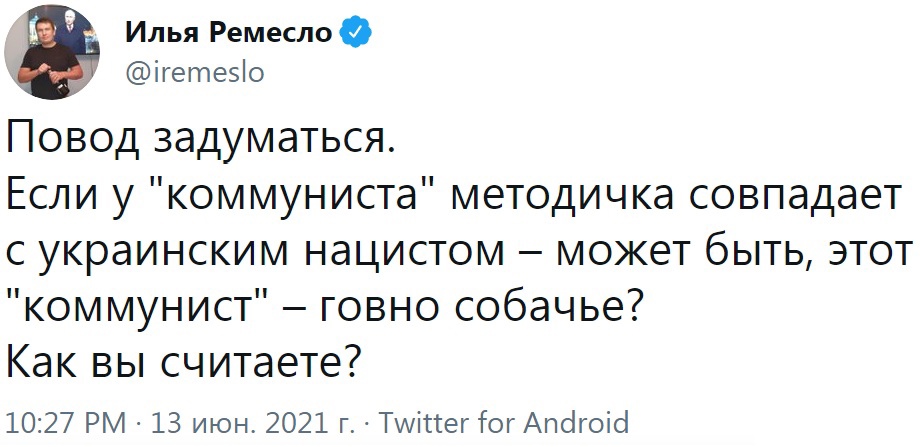Click the @iremeslo handle

tap(194, 73)
